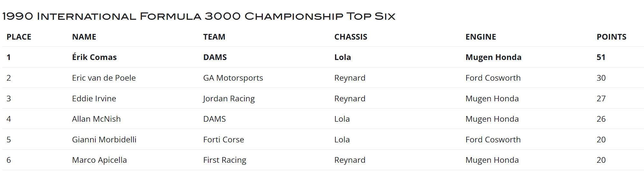Click Allan McNish's name
The image size is (644, 174).
pyautogui.click(x=96, y=119)
